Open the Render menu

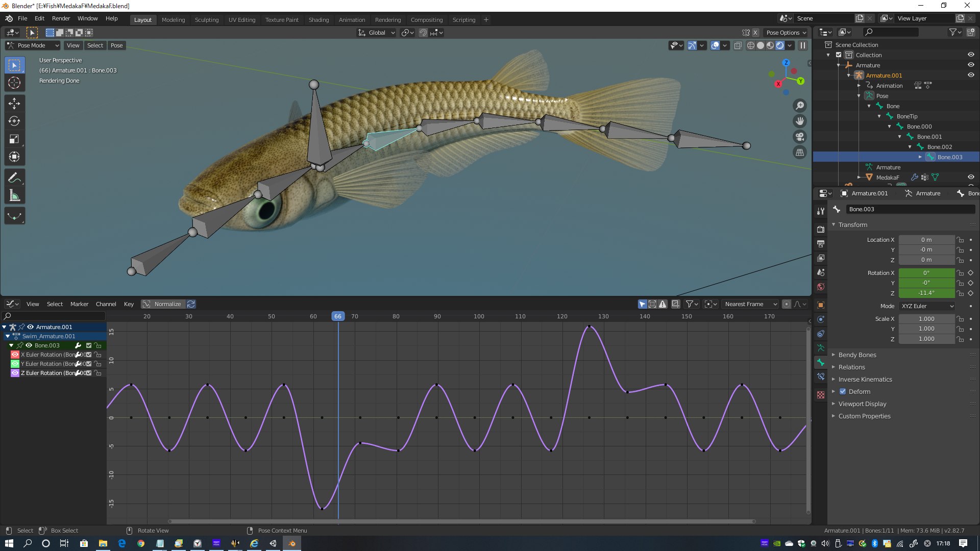point(61,18)
